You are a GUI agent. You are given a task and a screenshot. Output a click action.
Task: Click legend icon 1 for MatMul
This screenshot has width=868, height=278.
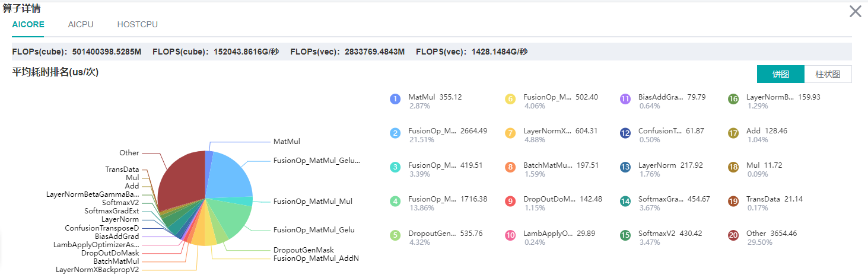(x=395, y=99)
